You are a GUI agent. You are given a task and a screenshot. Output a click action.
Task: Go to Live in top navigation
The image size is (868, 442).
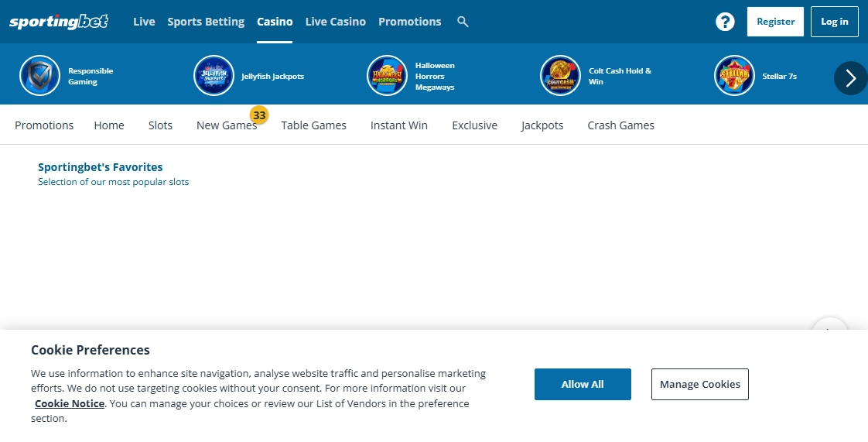(144, 22)
